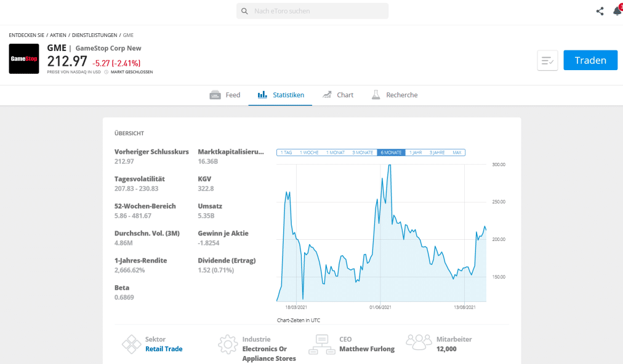The height and width of the screenshot is (364, 623).
Task: Click the Chart tab line-graph icon
Action: click(x=327, y=95)
